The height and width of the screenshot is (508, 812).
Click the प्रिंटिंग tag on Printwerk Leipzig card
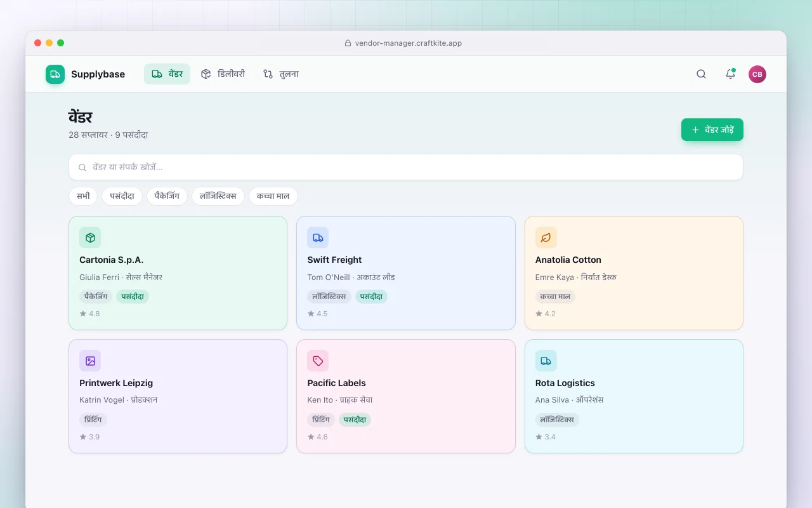[93, 420]
